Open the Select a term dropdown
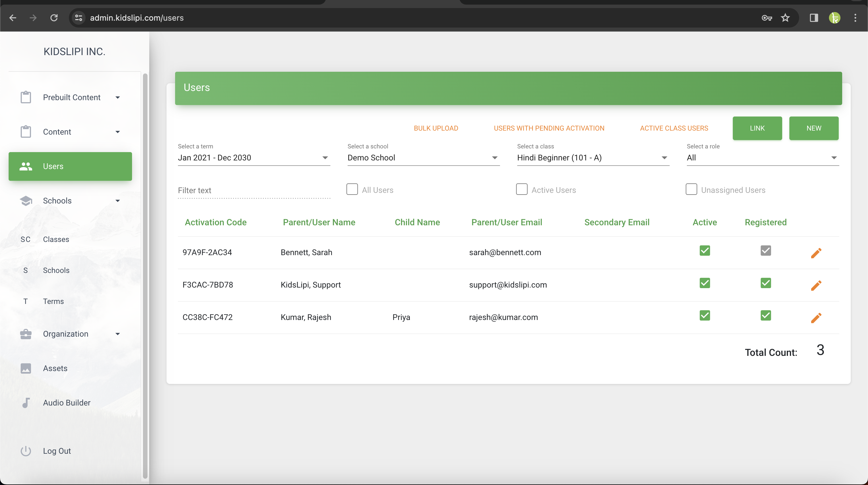 pyautogui.click(x=254, y=158)
